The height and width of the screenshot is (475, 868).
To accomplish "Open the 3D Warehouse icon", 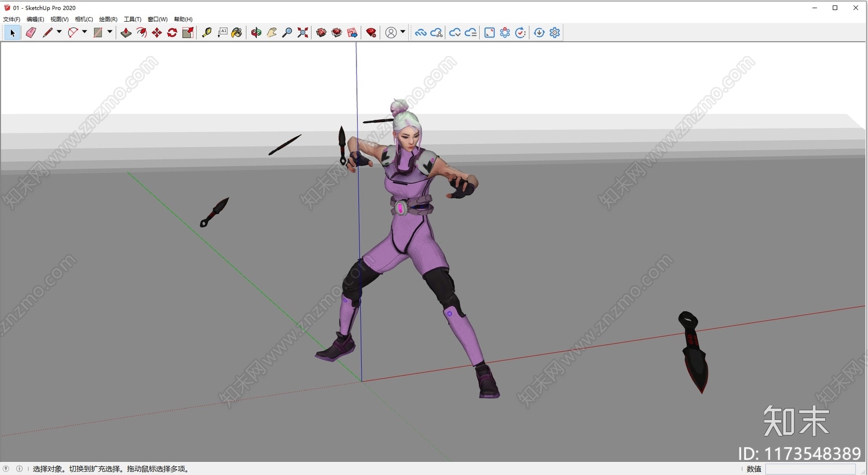I will [321, 33].
